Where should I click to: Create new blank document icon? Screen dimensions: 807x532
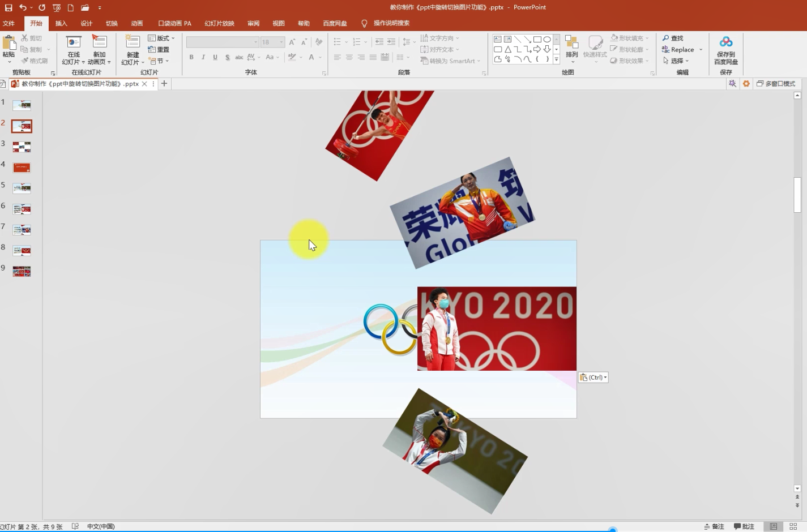(x=71, y=8)
